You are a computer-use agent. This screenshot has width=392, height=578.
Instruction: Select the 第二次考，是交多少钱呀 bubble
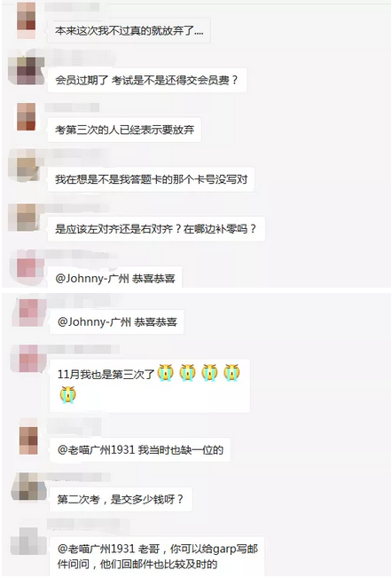click(121, 499)
